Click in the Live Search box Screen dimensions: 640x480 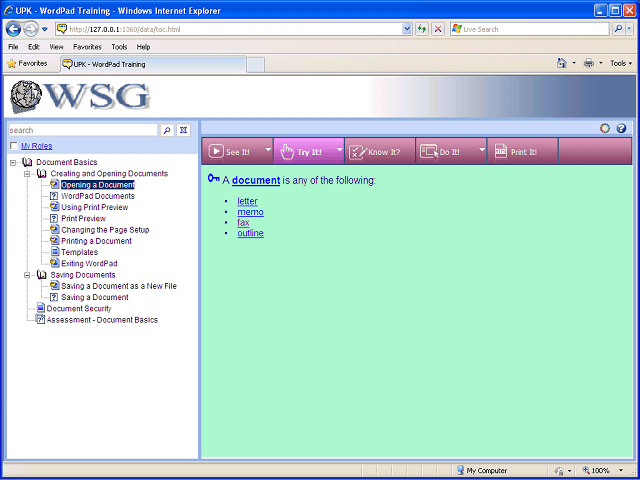[530, 29]
